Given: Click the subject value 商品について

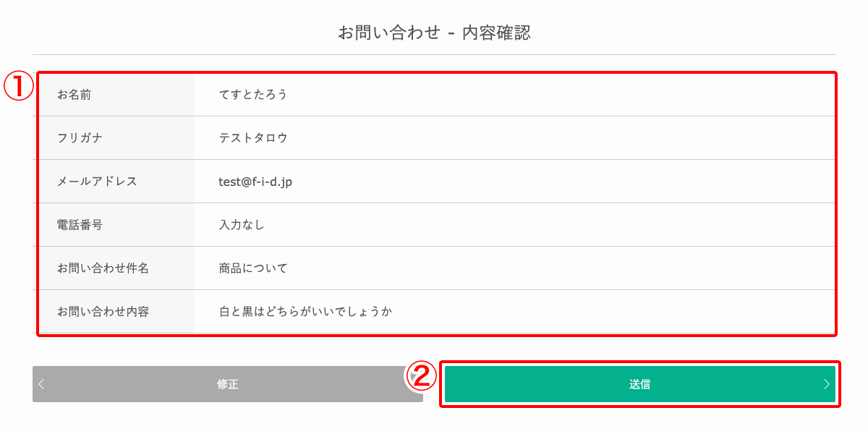Looking at the screenshot, I should click(x=253, y=268).
